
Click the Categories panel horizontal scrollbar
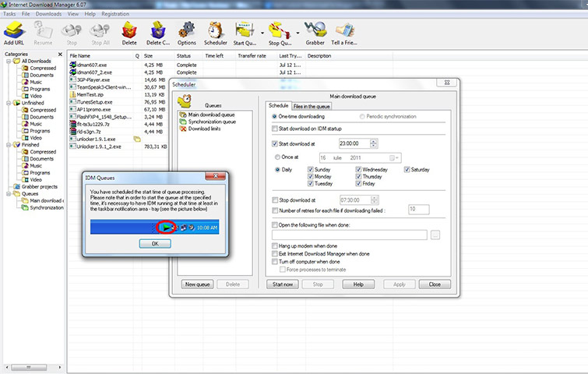tap(33, 367)
